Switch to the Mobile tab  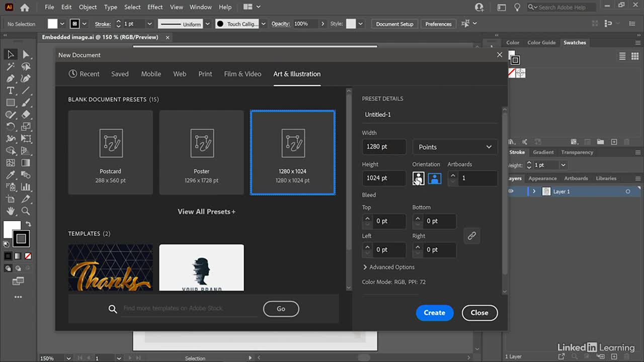click(x=151, y=74)
